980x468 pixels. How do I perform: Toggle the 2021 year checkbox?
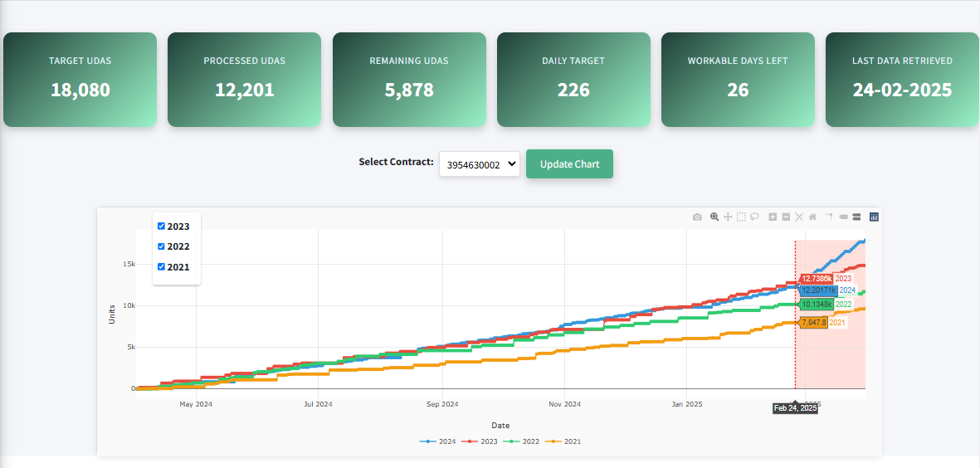(162, 267)
